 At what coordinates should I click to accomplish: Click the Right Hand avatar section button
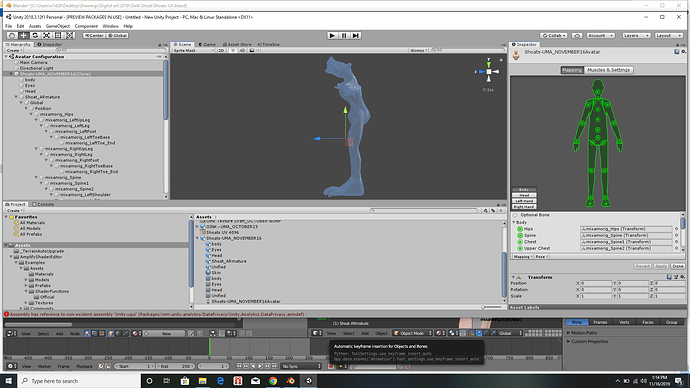524,206
